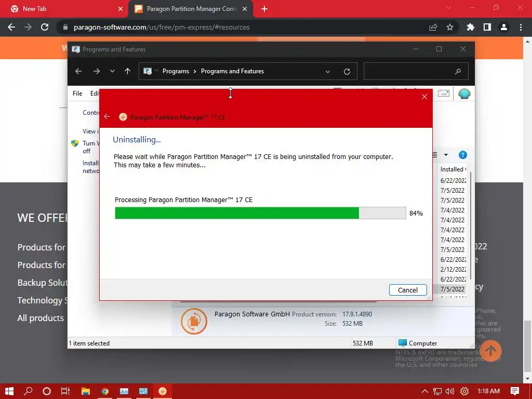This screenshot has width=532, height=399.
Task: Open recent locations dropdown in Programs window
Action: (x=112, y=71)
